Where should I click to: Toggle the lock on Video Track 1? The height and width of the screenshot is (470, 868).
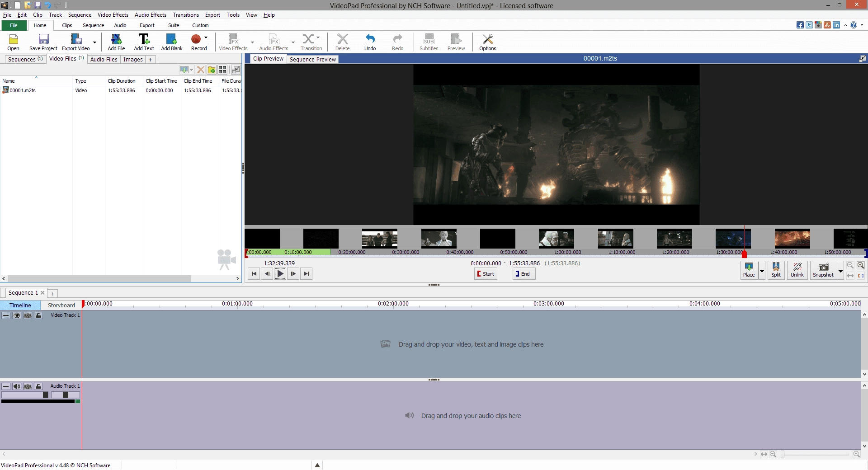tap(39, 315)
